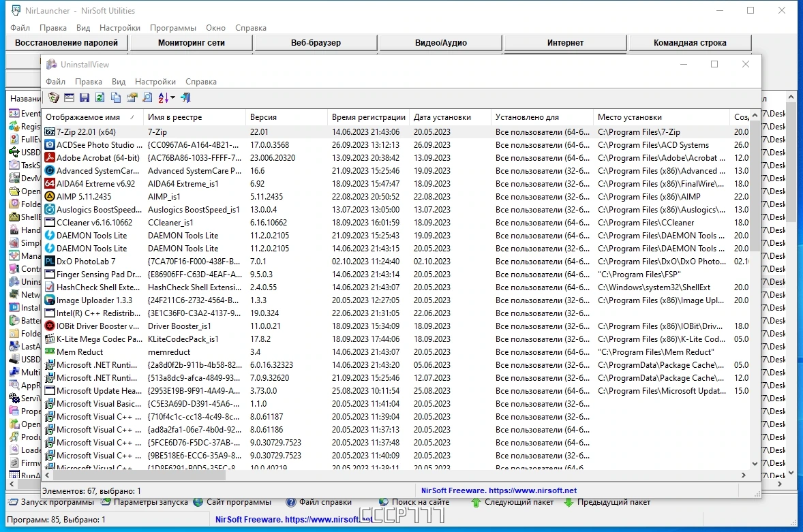Open the Properties window toolbar icon
The height and width of the screenshot is (532, 803).
[69, 97]
